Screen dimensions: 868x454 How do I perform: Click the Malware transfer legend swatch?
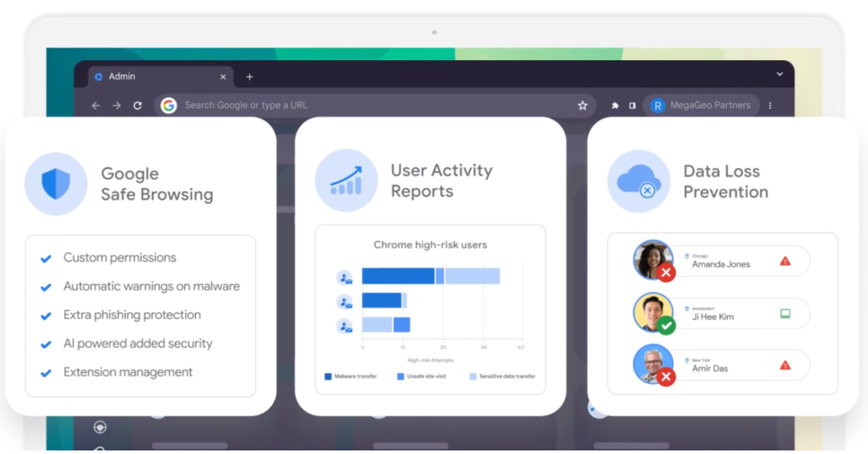pos(328,377)
